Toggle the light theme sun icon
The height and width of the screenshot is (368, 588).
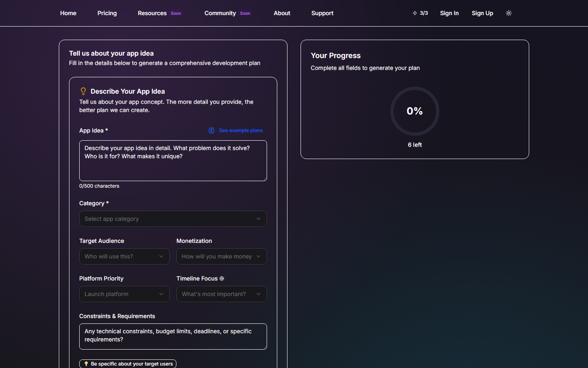(x=509, y=13)
